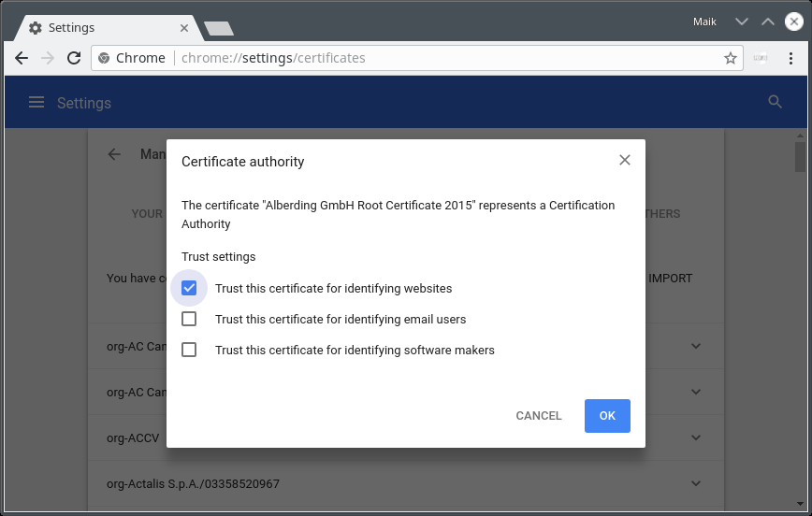Close the Chrome window with the round X

coord(794,21)
